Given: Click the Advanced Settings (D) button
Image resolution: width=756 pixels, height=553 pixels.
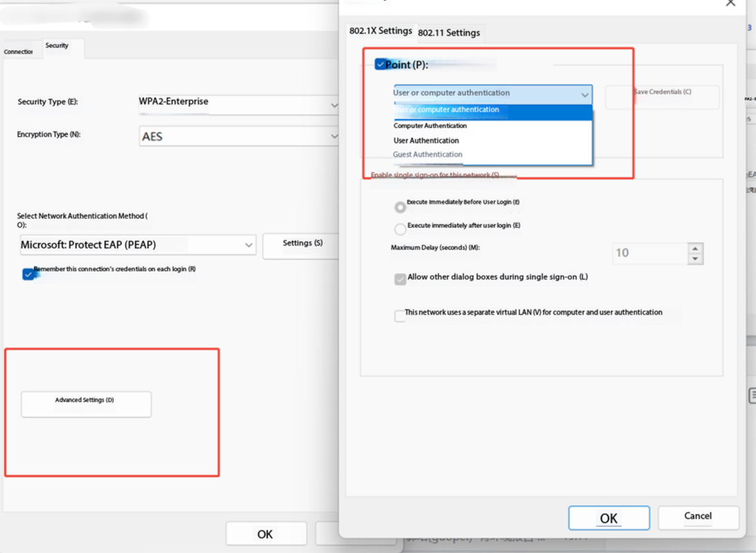Looking at the screenshot, I should click(86, 404).
